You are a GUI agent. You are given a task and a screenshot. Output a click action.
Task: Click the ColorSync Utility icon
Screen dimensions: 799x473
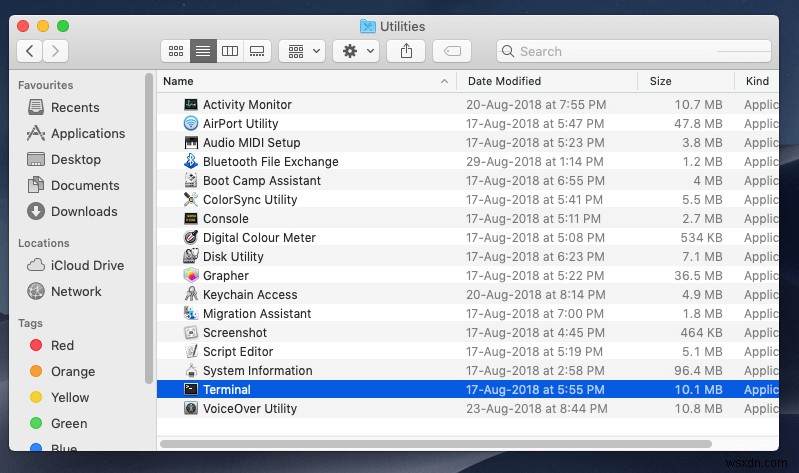click(x=191, y=199)
